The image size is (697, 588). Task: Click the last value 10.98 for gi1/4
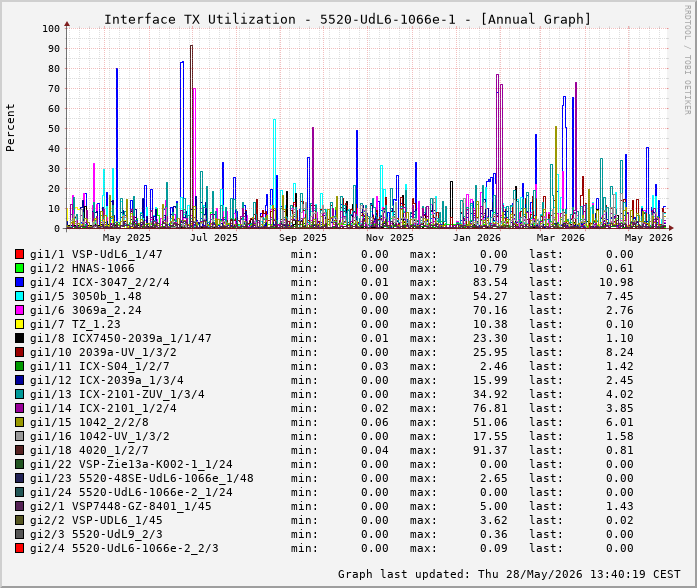[616, 282]
